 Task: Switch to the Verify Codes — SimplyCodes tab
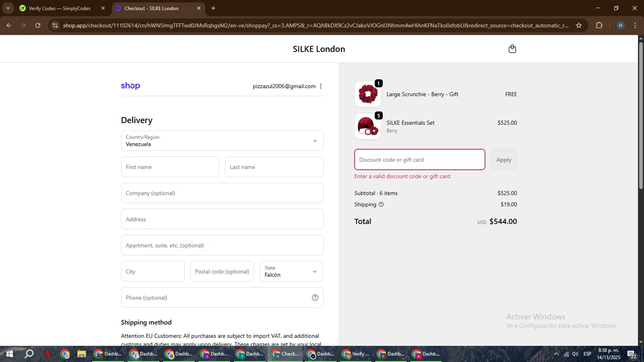(x=61, y=8)
